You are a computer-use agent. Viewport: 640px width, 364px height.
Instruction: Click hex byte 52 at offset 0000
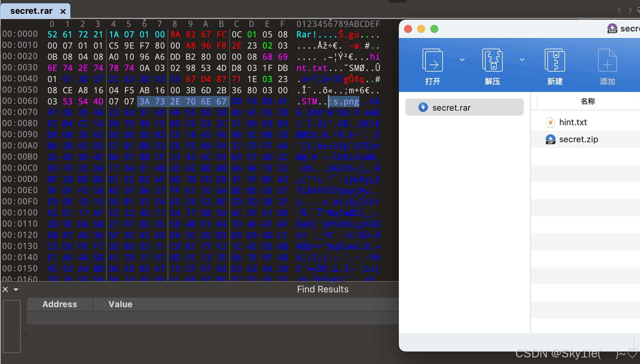click(52, 34)
